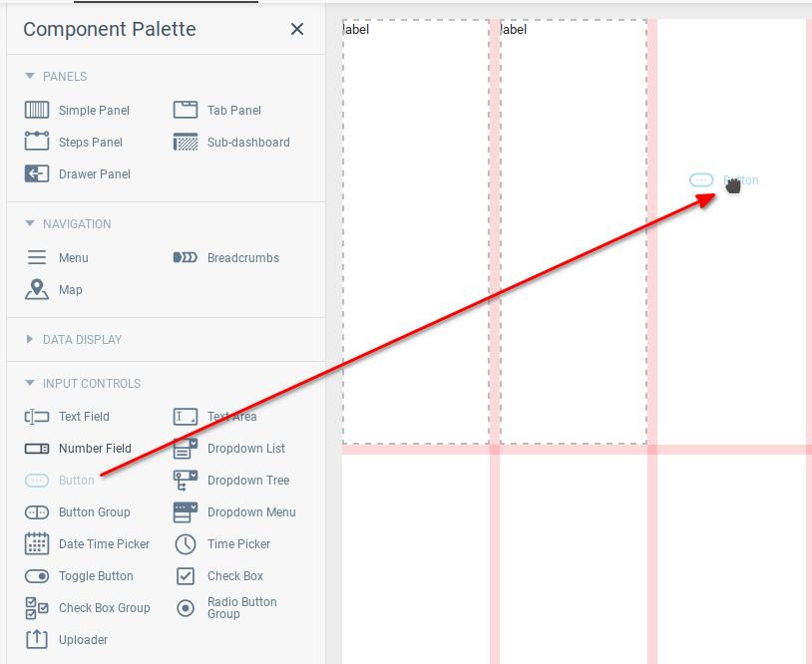Screen dimensions: 812x664
Task: Expand the DATA DISPLAY section
Action: click(x=30, y=340)
